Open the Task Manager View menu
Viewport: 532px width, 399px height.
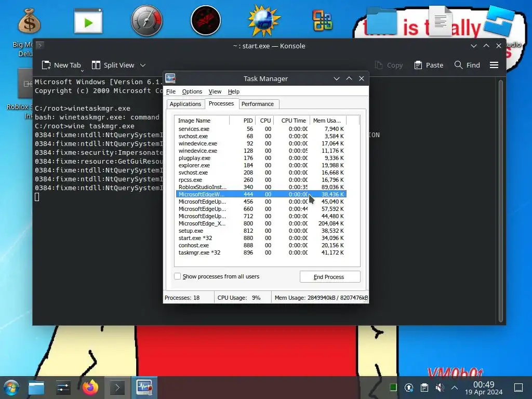coord(215,91)
